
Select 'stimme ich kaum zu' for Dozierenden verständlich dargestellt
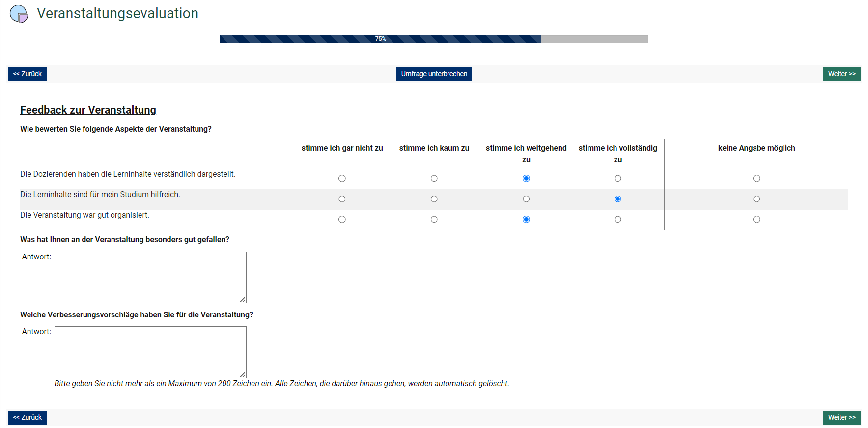pos(434,178)
